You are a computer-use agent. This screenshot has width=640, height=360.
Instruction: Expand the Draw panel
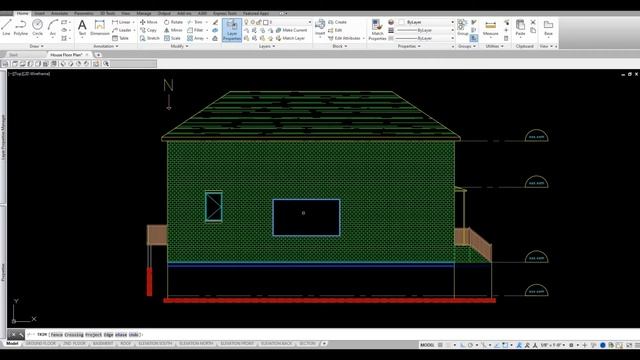[37, 47]
